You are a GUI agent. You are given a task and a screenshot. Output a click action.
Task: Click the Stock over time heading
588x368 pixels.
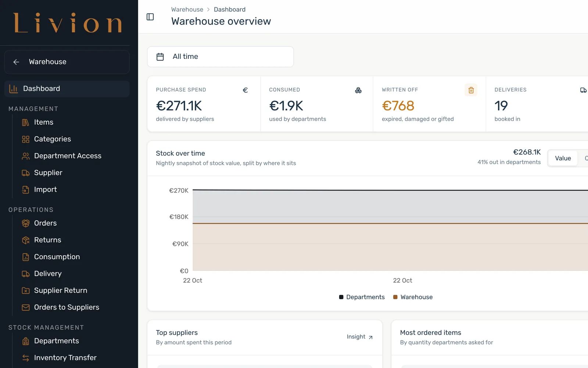coord(180,153)
